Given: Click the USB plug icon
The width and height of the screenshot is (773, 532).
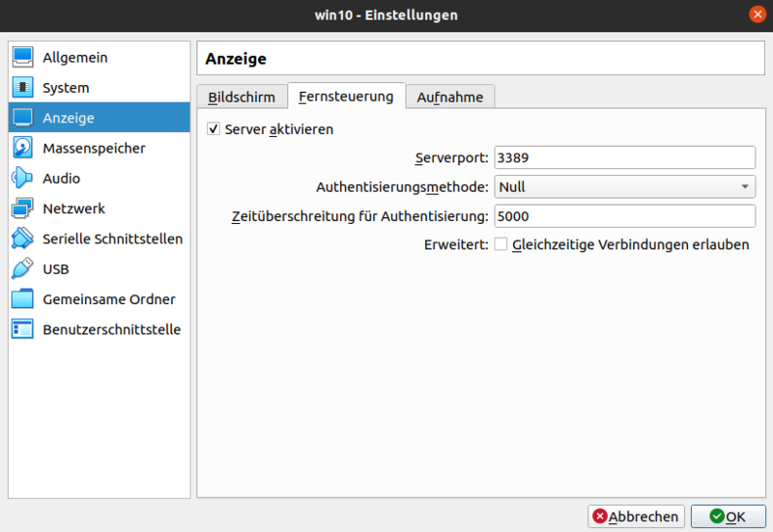Looking at the screenshot, I should click(x=23, y=269).
